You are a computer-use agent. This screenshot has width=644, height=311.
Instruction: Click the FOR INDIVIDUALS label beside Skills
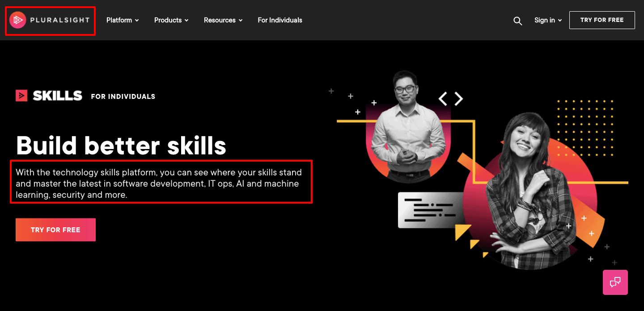coord(123,97)
